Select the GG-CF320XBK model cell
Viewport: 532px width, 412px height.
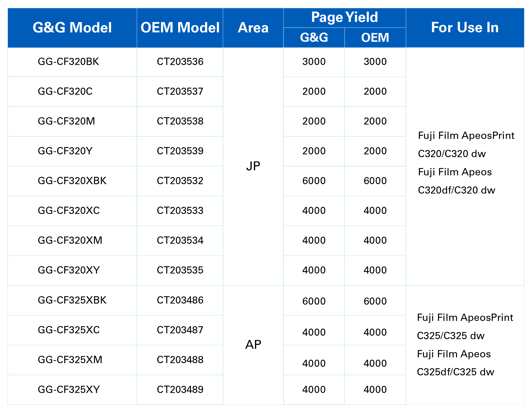click(72, 181)
